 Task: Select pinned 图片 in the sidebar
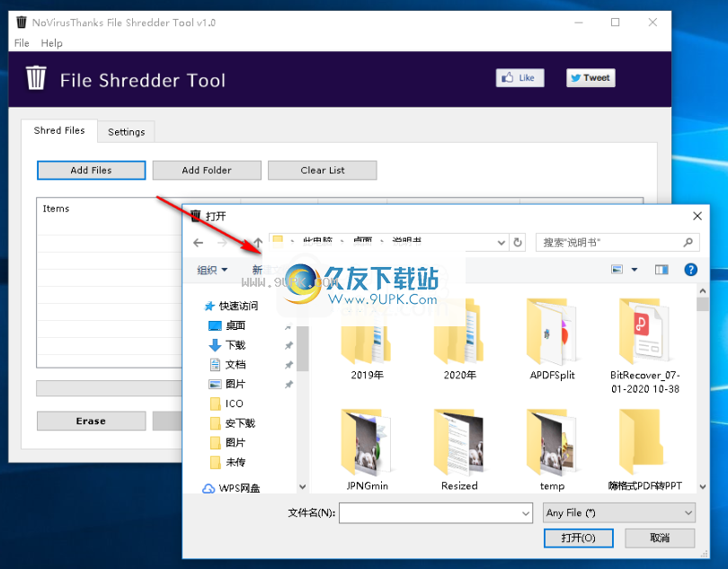(x=235, y=384)
